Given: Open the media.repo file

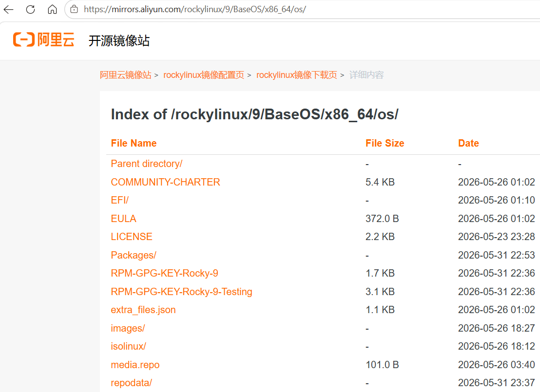Looking at the screenshot, I should coord(135,365).
